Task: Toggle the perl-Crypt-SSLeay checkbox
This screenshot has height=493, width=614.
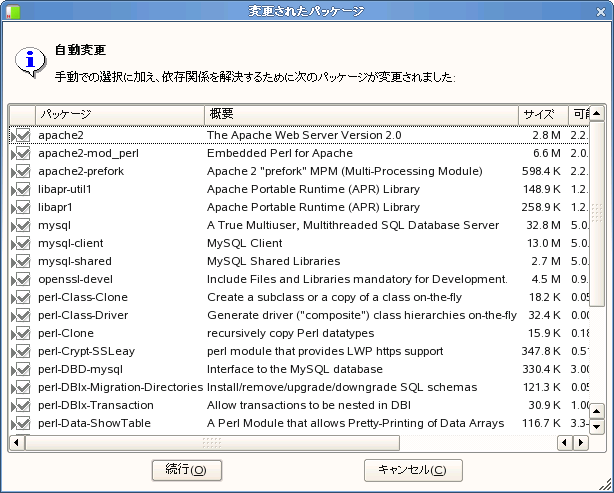Action: point(24,351)
